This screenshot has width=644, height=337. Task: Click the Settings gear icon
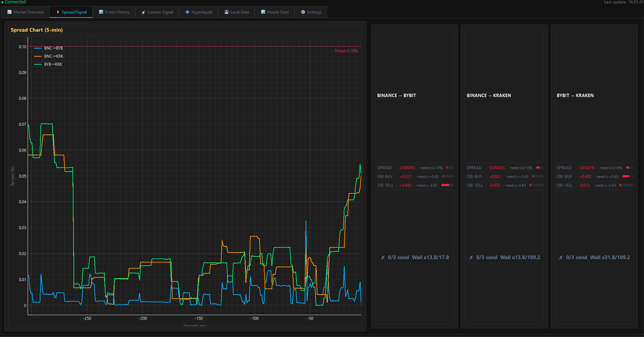pos(303,12)
